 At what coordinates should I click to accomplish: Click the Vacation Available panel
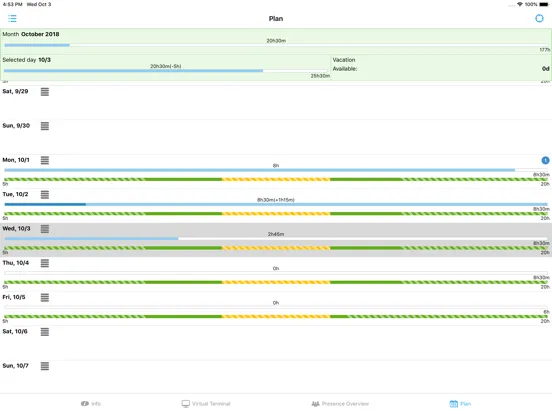click(441, 67)
